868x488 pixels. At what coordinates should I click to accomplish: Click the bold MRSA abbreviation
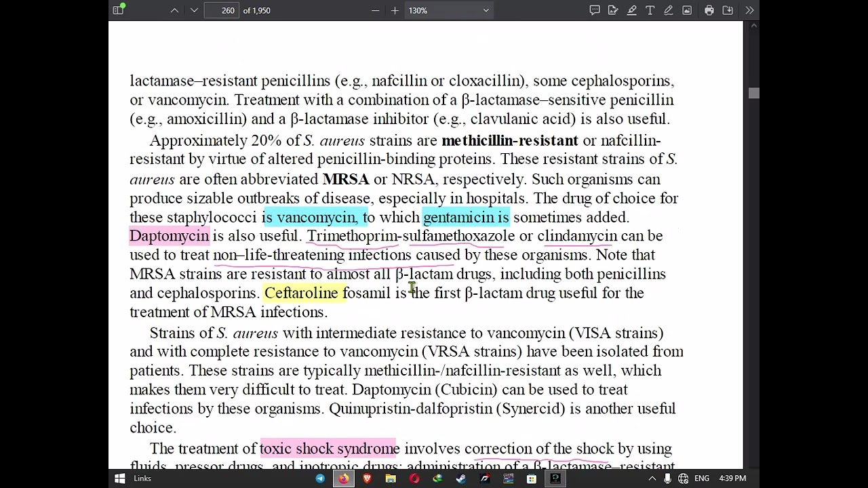(x=346, y=179)
